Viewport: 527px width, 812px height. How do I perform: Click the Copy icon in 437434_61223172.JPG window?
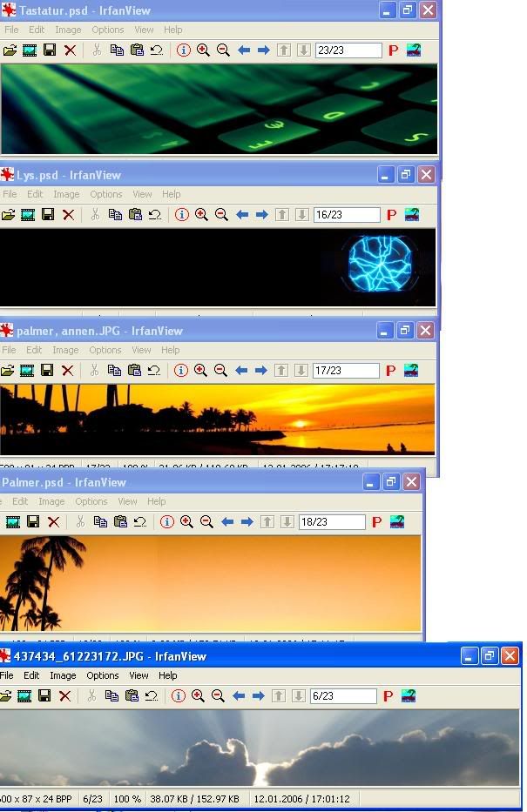point(111,696)
